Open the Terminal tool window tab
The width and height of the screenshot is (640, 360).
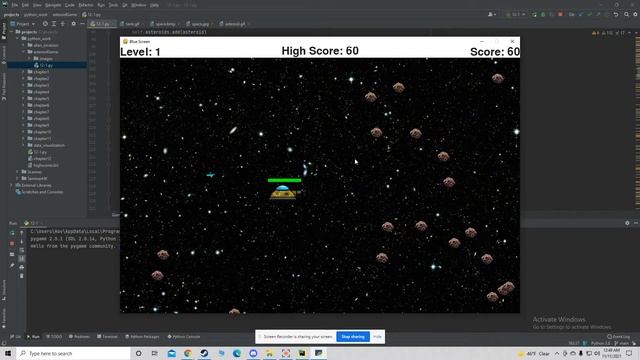(107, 337)
